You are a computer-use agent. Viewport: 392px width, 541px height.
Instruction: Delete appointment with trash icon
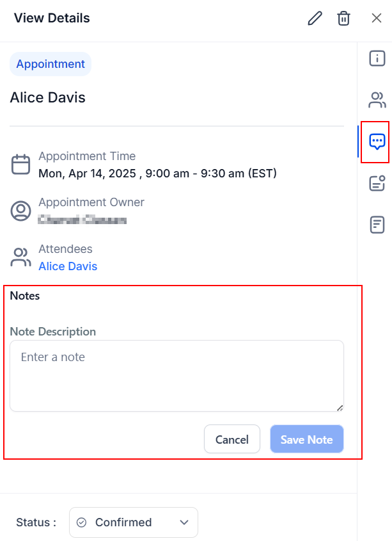point(343,19)
